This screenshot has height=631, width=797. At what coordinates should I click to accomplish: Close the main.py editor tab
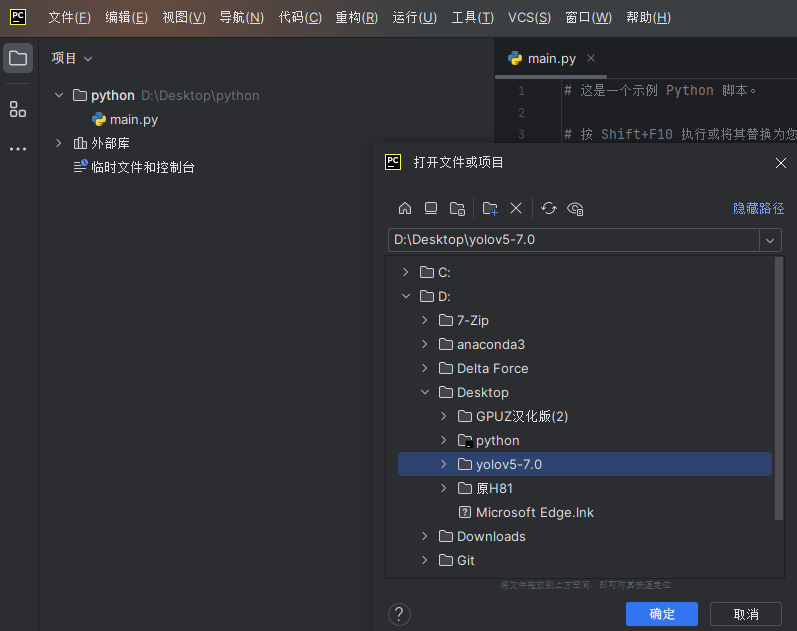click(591, 58)
